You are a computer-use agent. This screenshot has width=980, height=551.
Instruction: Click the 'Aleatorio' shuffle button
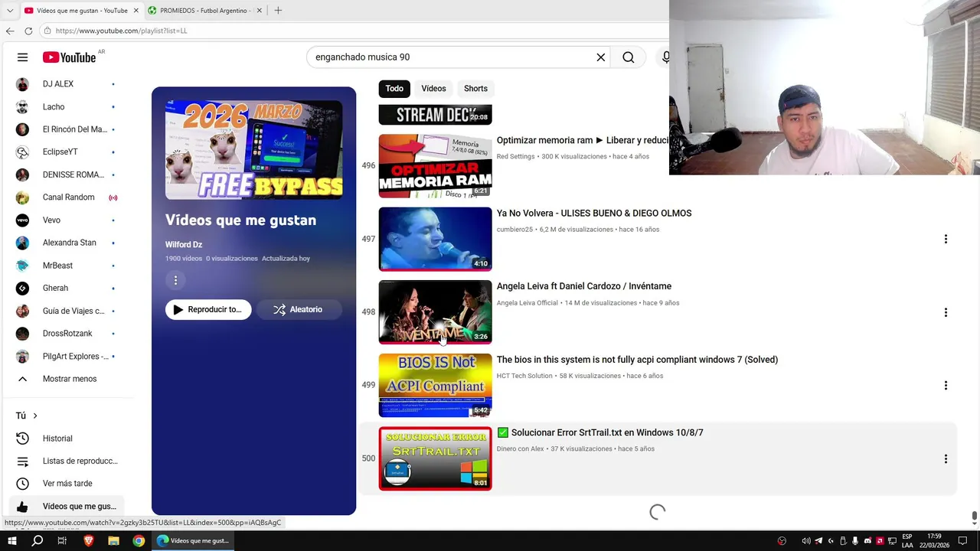coord(299,310)
